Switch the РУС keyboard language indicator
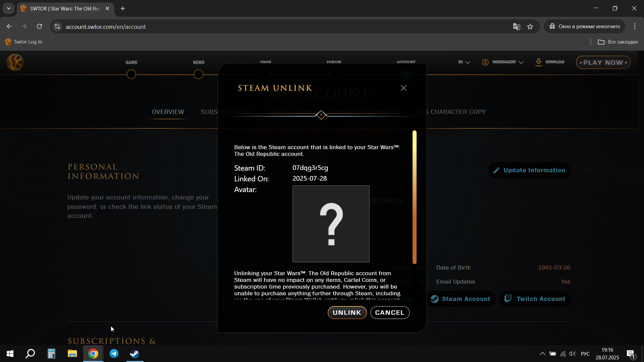The width and height of the screenshot is (644, 362). click(x=585, y=354)
